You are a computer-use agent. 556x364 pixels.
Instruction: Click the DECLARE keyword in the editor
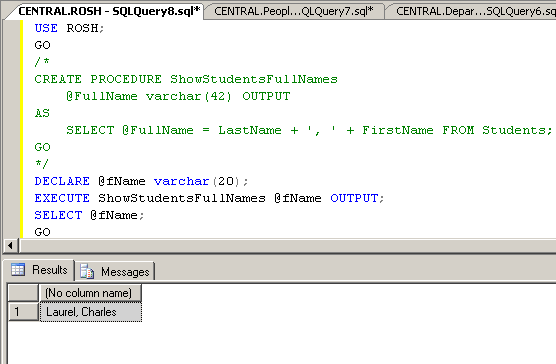click(62, 181)
